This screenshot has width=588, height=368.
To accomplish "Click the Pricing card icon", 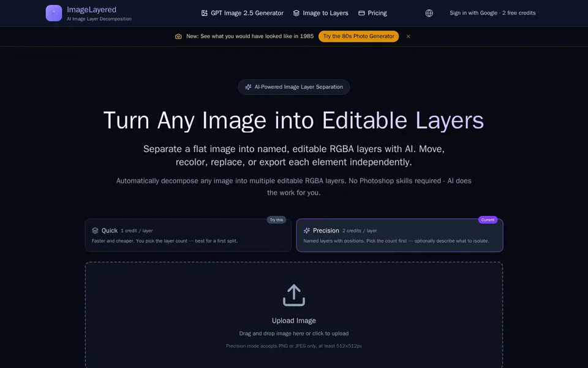I will tap(361, 13).
